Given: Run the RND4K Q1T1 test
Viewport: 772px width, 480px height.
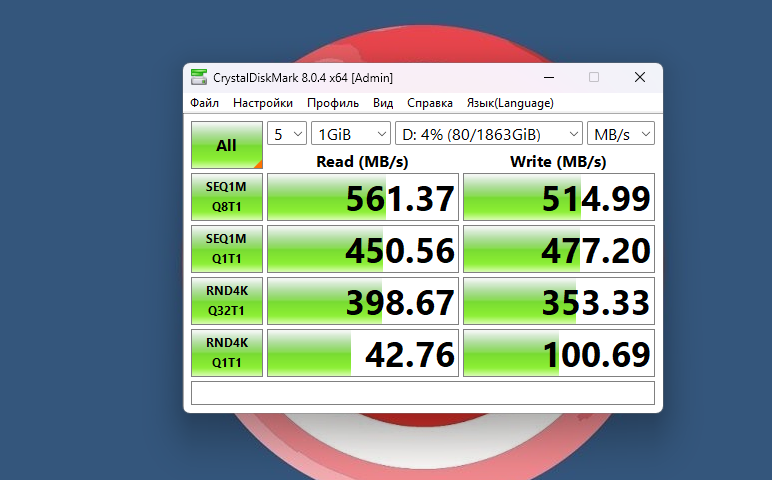Looking at the screenshot, I should click(x=227, y=353).
